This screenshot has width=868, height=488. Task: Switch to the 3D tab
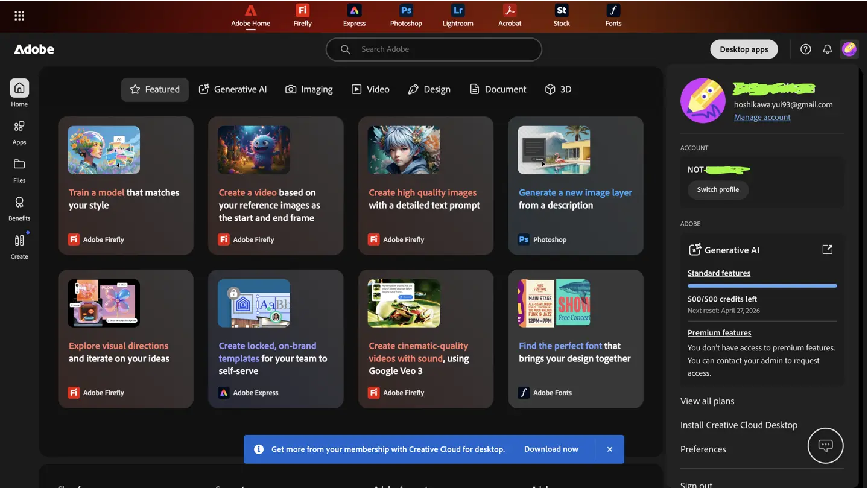[558, 89]
